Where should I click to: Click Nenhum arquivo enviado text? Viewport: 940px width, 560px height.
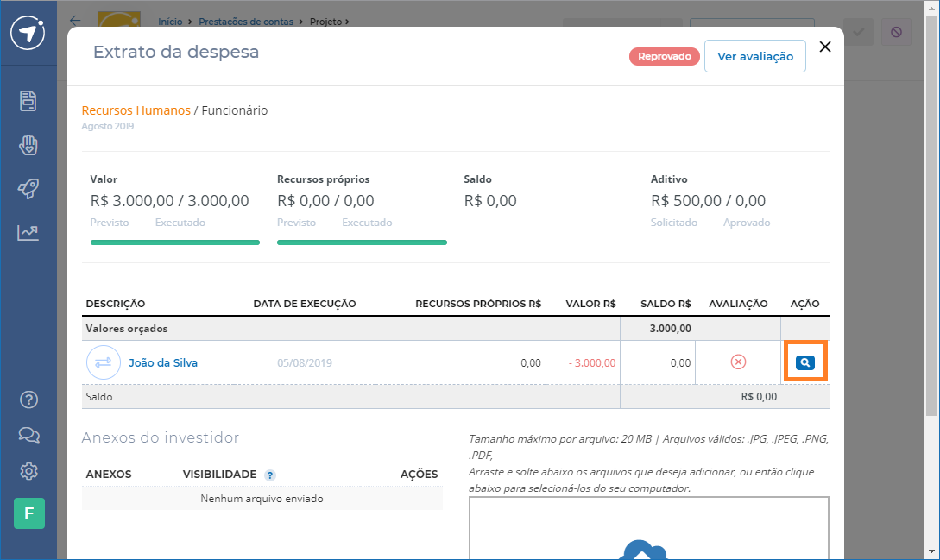point(262,499)
